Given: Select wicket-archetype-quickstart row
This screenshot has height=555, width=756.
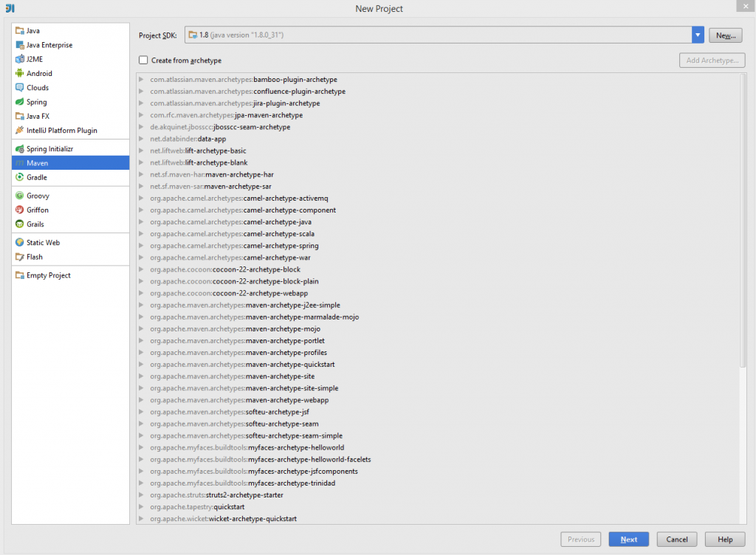Looking at the screenshot, I should [x=438, y=518].
